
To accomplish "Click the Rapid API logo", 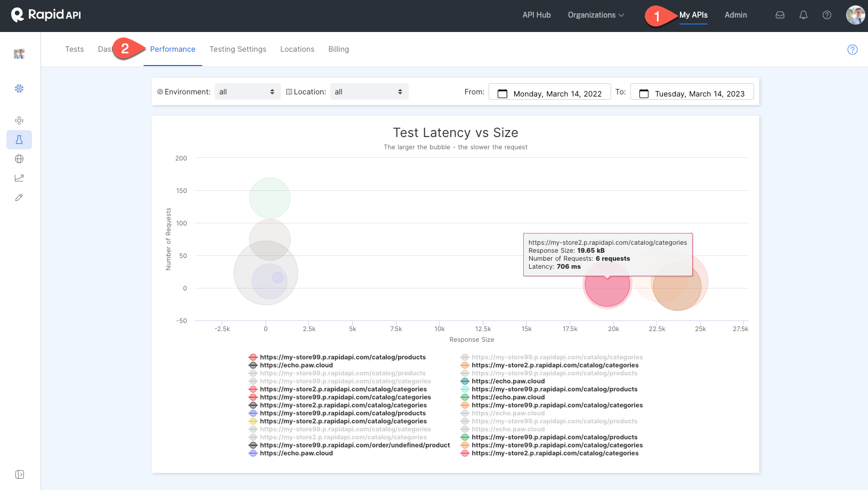I will [46, 15].
